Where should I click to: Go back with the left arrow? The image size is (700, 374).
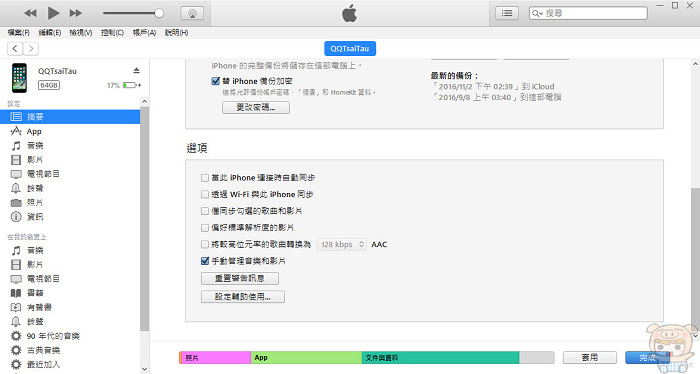coord(15,49)
